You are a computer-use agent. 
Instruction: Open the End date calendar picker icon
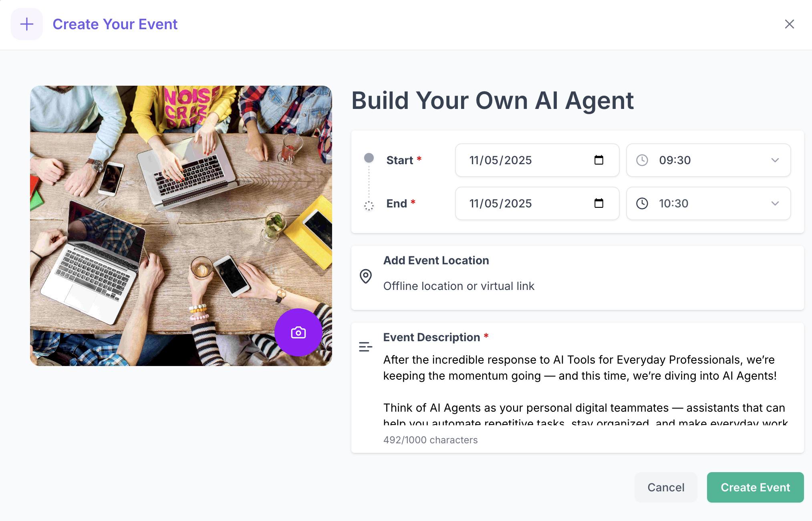pyautogui.click(x=599, y=203)
